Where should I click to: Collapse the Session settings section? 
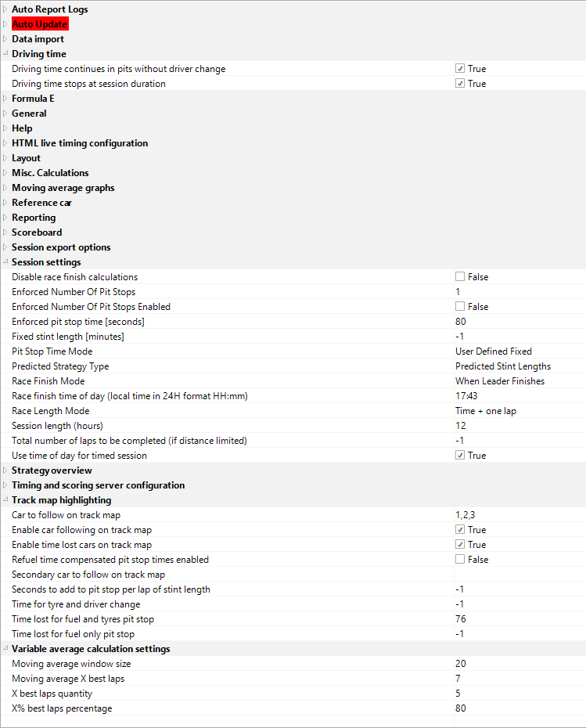tap(5, 262)
